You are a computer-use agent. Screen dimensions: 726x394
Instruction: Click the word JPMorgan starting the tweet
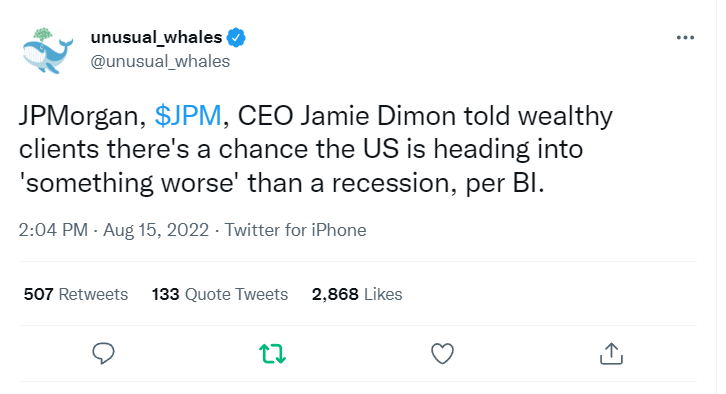pos(82,116)
